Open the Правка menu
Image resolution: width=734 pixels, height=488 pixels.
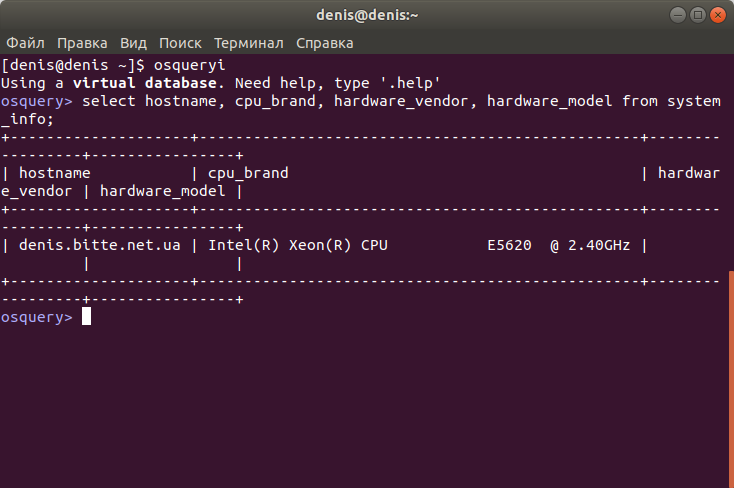[82, 43]
